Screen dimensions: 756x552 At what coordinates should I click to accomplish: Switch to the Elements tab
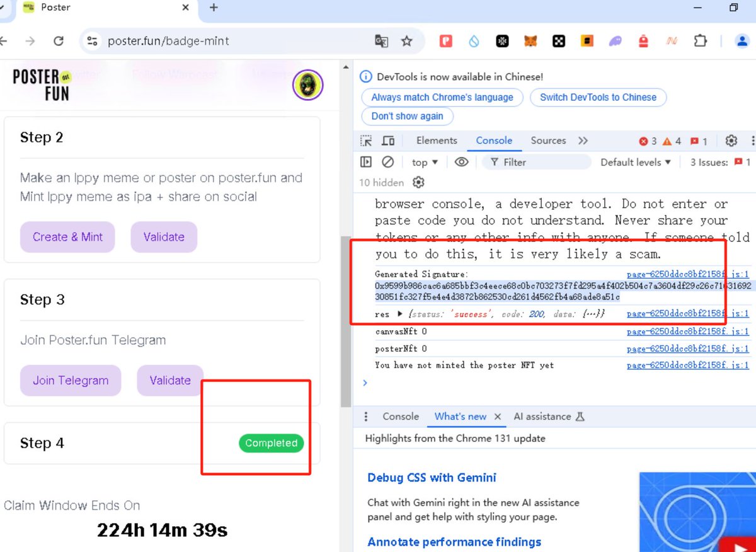437,141
